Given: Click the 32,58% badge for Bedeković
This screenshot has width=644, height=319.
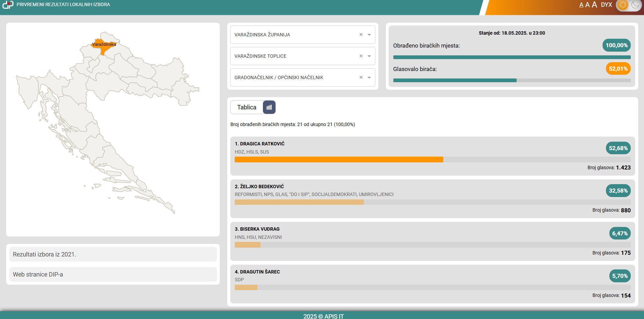Looking at the screenshot, I should click(x=618, y=191).
